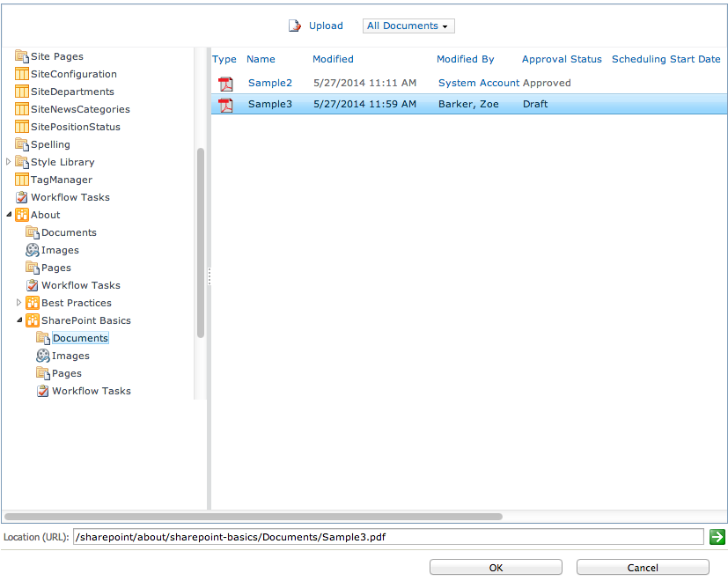
Task: Select the TagManager tree label
Action: click(62, 180)
